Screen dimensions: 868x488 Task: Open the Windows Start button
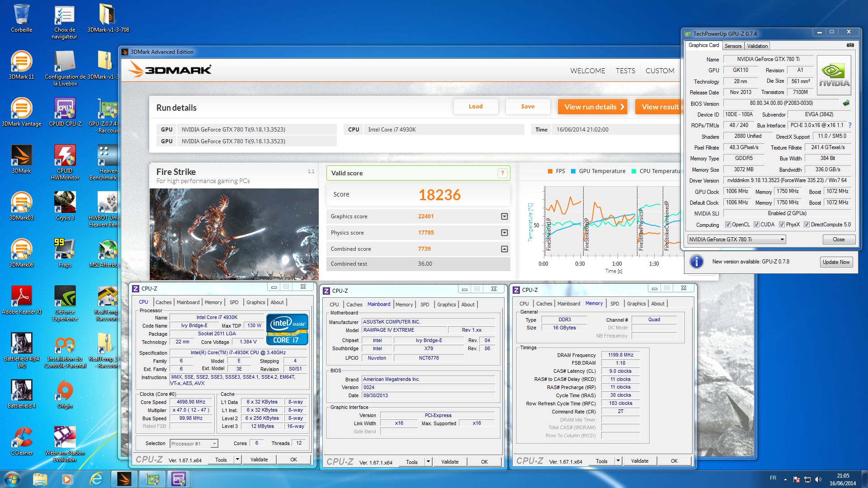[12, 479]
